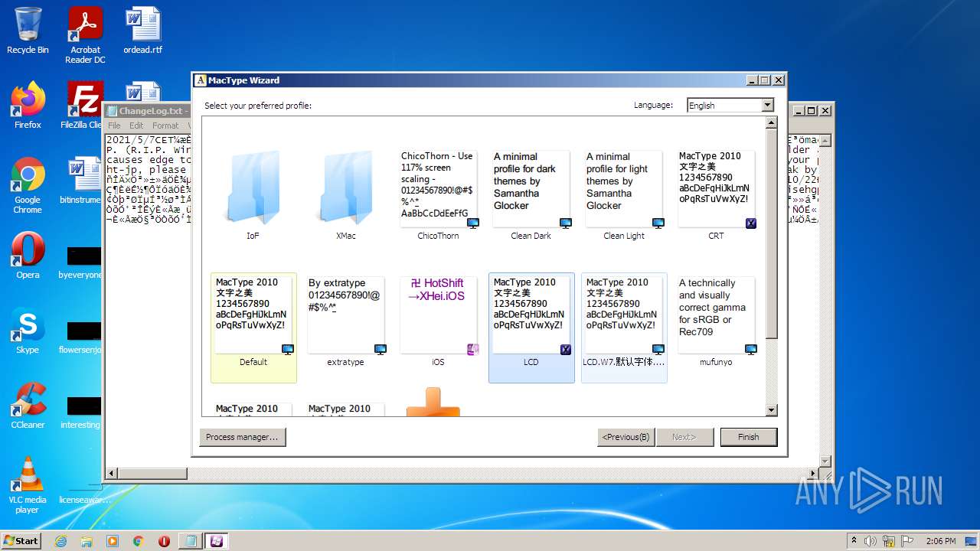This screenshot has width=980, height=551.
Task: Select the Google Chrome desktop shortcut
Action: [x=28, y=185]
